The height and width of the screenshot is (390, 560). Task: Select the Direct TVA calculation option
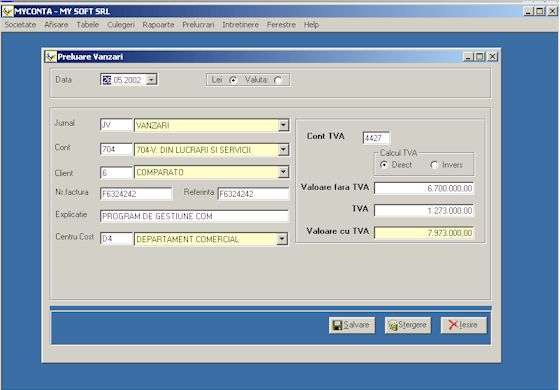coord(384,165)
